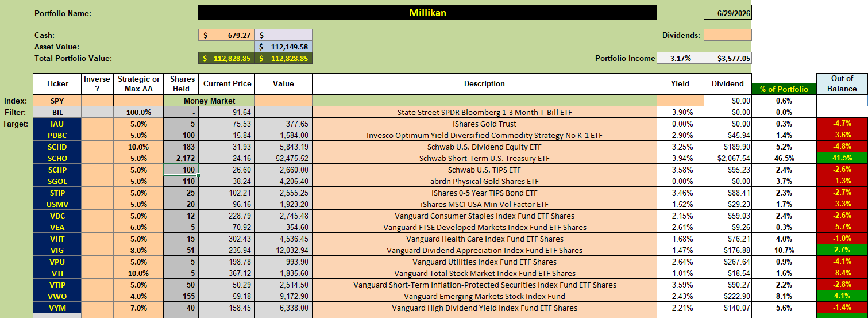Click the Inverse ? column header
The image size is (868, 318).
pos(97,84)
